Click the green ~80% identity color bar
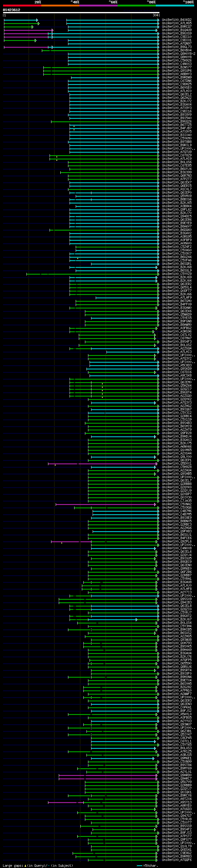The height and width of the screenshot is (868, 197). pos(137,6)
